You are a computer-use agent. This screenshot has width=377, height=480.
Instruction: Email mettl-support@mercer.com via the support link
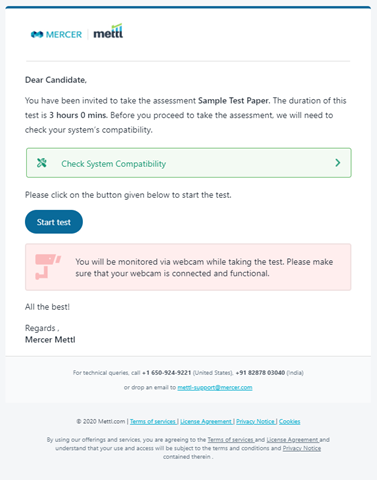(x=215, y=387)
